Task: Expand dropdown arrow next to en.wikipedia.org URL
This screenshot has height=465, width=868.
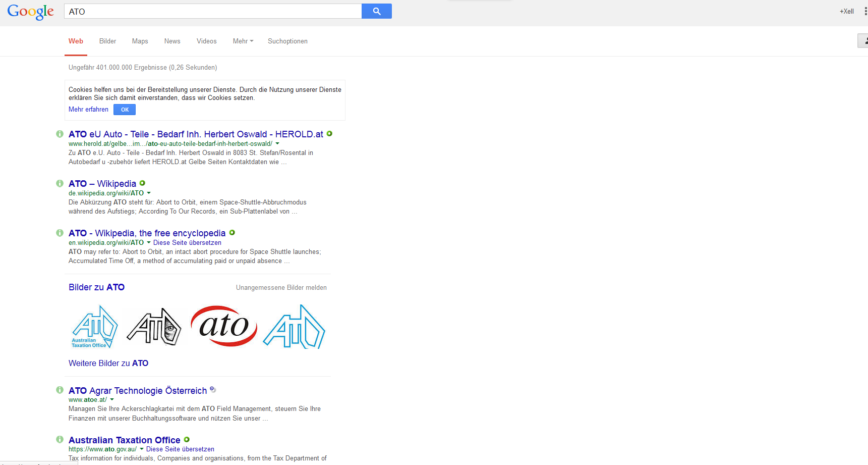Action: (149, 243)
